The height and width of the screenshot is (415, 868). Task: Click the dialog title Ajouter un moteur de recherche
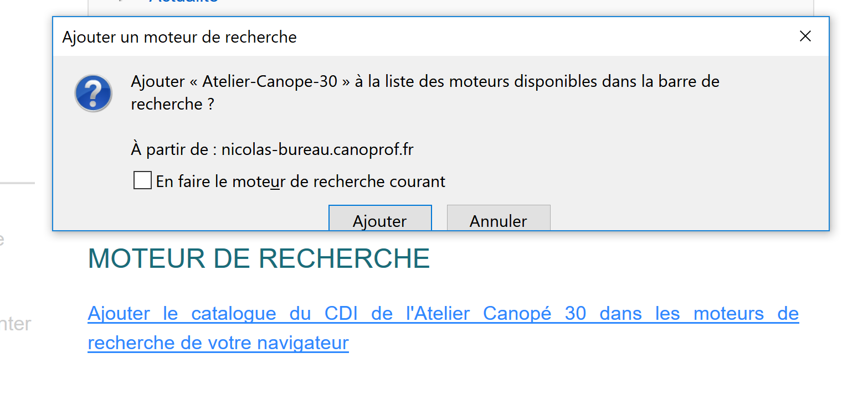click(x=179, y=37)
